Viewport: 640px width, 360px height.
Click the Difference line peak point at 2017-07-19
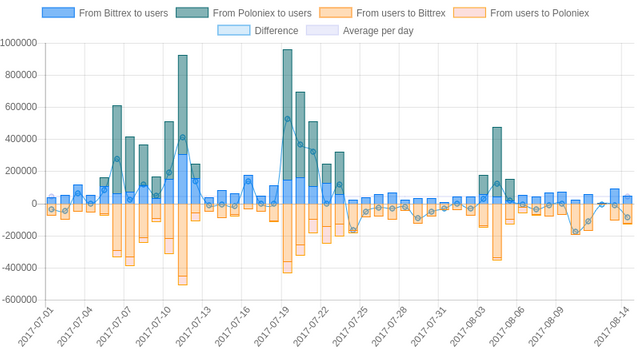pos(287,119)
